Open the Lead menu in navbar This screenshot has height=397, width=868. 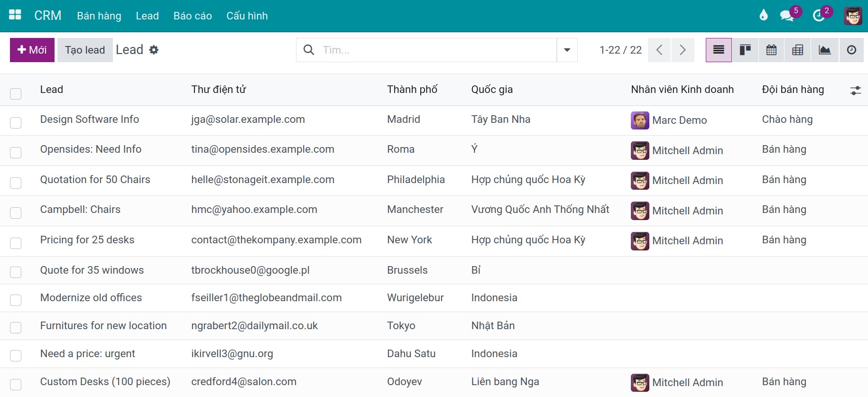(147, 16)
